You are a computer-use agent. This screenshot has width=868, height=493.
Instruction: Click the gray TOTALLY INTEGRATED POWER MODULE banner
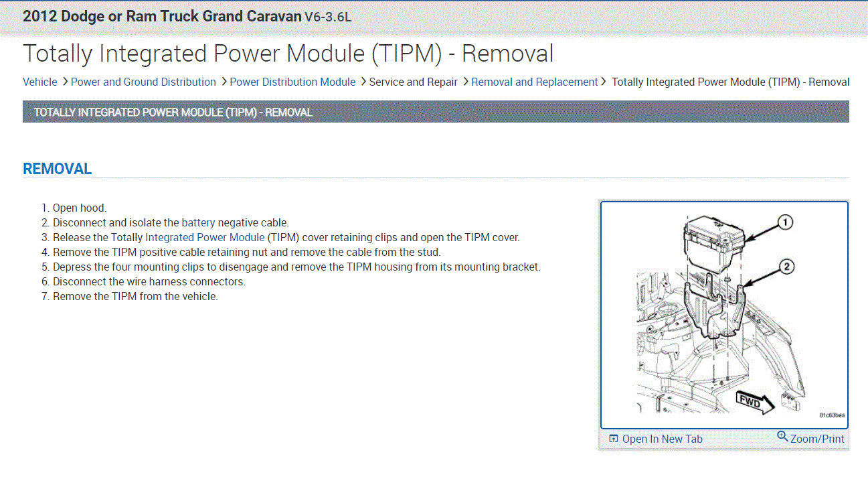[436, 112]
